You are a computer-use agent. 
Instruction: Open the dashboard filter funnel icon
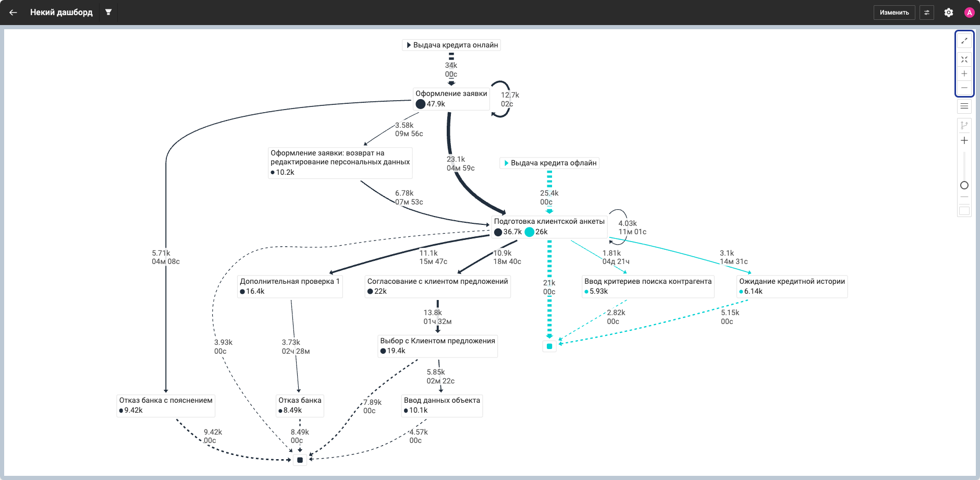108,12
